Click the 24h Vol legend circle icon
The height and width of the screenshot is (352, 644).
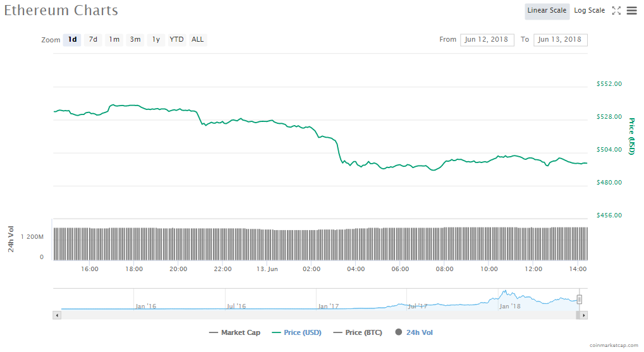(399, 332)
